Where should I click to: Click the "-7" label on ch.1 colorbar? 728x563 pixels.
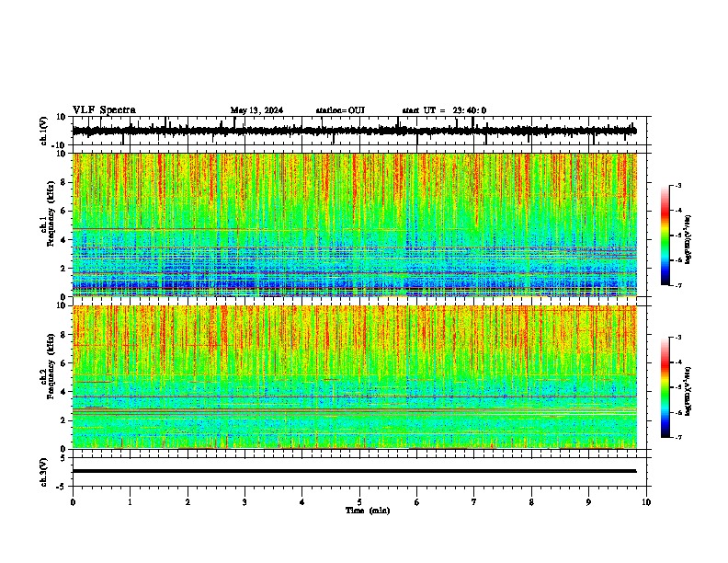678,285
